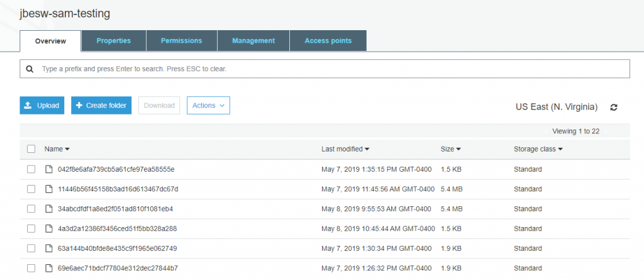Click the file icon for 63a144b40bfde8e435c9f1965e062749
This screenshot has width=644, height=278.
point(49,248)
